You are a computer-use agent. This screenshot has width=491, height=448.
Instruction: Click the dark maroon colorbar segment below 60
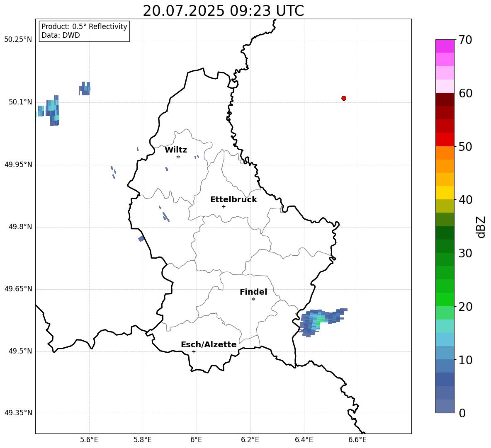445,99
